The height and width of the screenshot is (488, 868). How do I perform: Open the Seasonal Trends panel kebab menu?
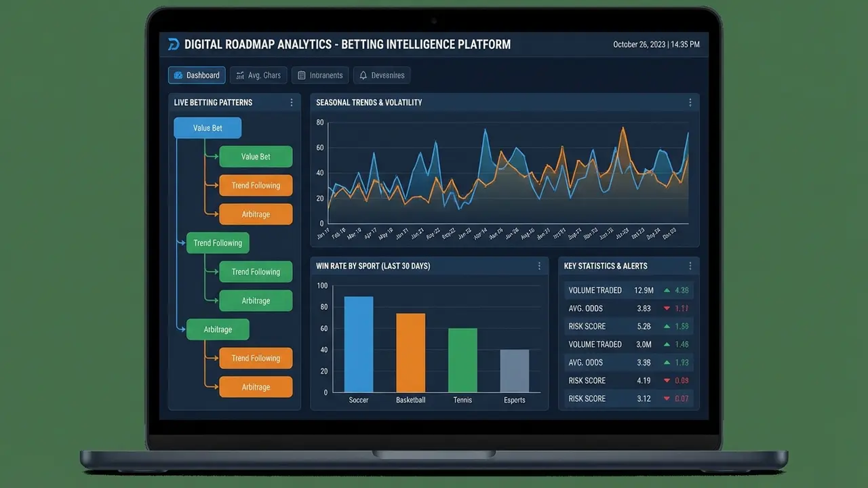(690, 102)
